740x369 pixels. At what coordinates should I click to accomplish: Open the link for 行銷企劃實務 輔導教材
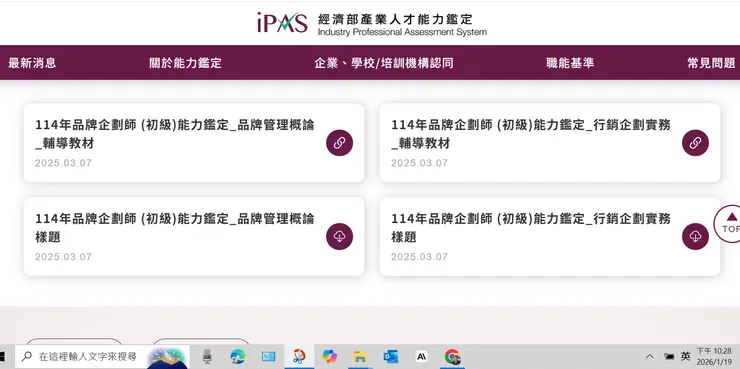[695, 143]
